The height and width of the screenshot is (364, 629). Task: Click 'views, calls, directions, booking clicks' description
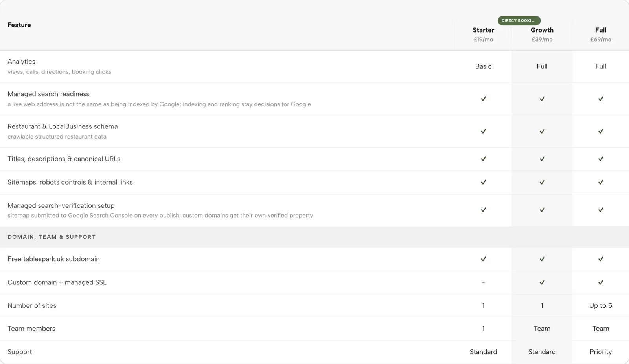[x=59, y=72]
